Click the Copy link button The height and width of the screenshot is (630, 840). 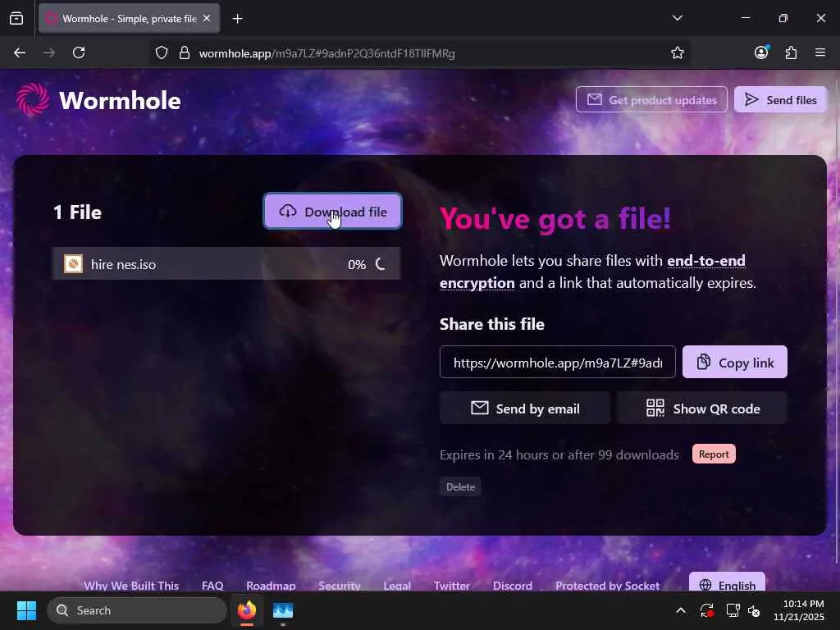pos(734,362)
